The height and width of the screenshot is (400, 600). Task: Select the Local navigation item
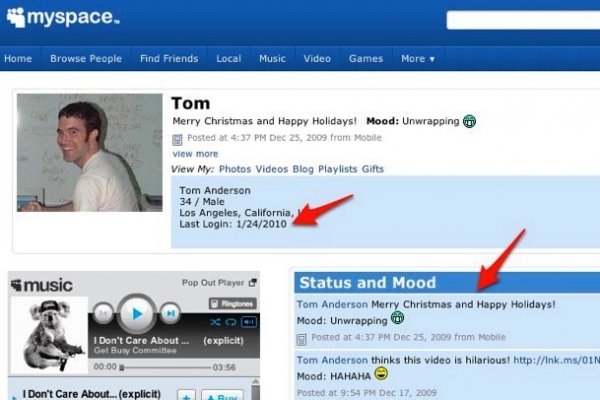[x=229, y=59]
